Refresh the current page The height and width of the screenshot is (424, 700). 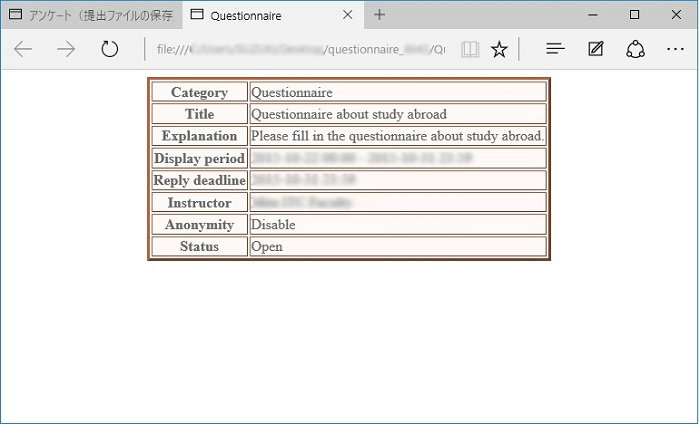tap(110, 50)
